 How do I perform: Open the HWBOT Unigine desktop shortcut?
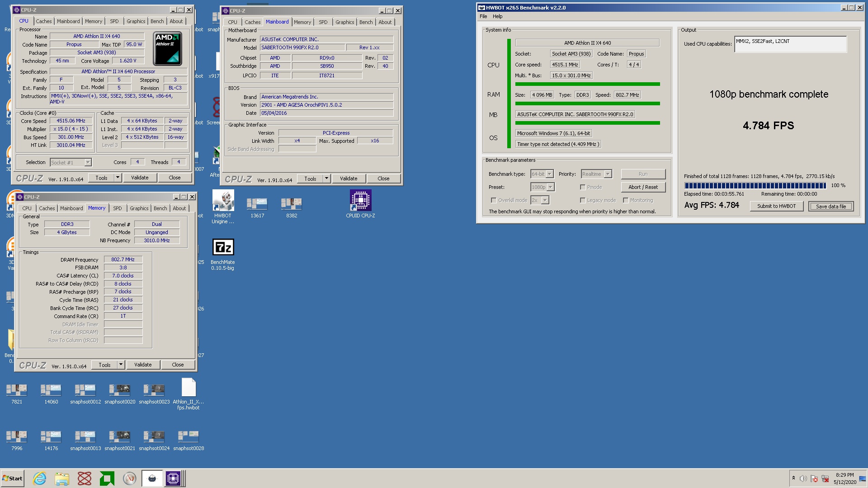pos(223,207)
